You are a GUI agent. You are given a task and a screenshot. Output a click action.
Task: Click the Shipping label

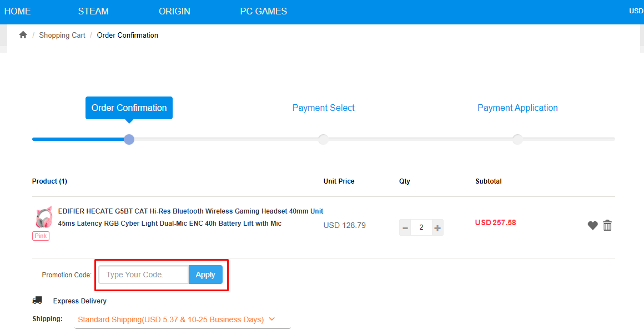(x=48, y=318)
